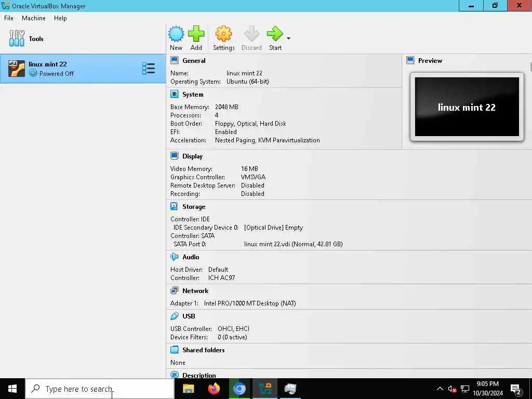Image resolution: width=532 pixels, height=399 pixels.
Task: Click the Network section icon
Action: point(175,290)
